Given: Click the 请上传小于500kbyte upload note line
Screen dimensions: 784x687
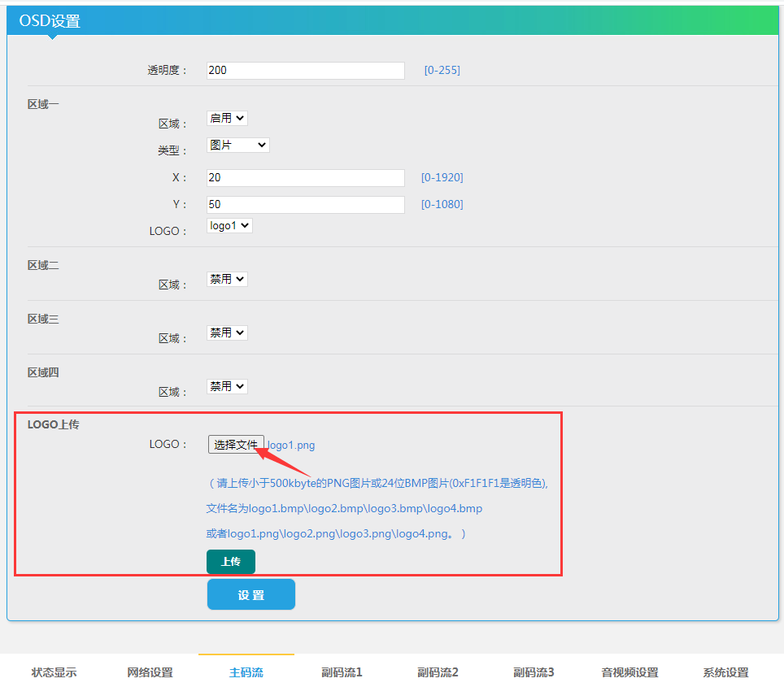Looking at the screenshot, I should coord(377,483).
